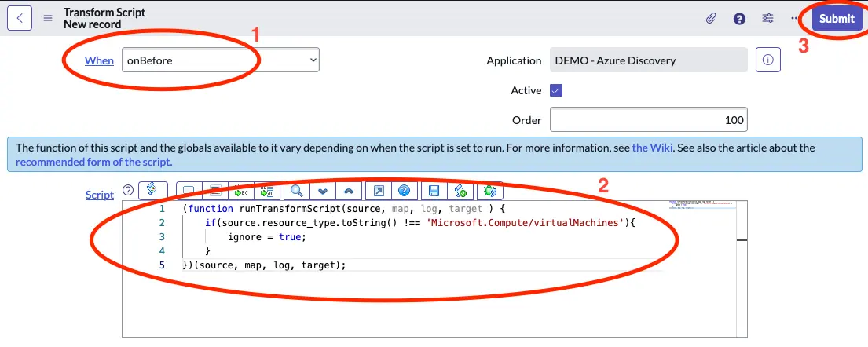The height and width of the screenshot is (347, 868).
Task: Click the When field label link
Action: point(99,60)
